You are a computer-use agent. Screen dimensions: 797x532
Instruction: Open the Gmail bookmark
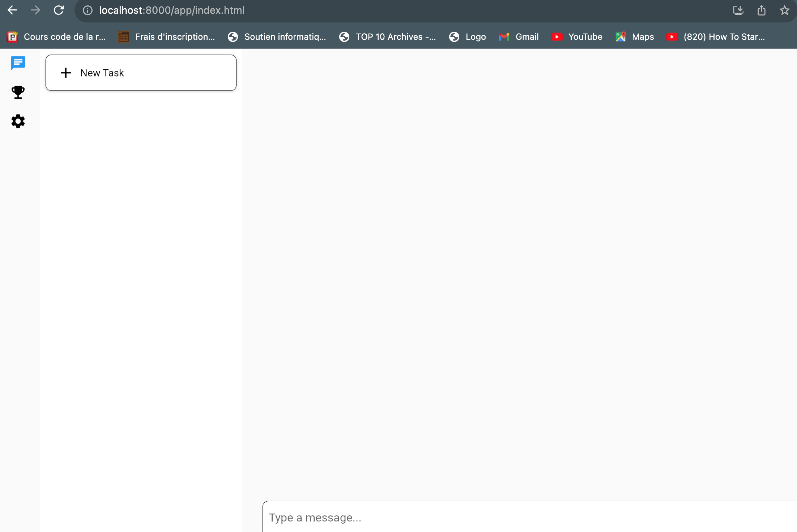[519, 37]
